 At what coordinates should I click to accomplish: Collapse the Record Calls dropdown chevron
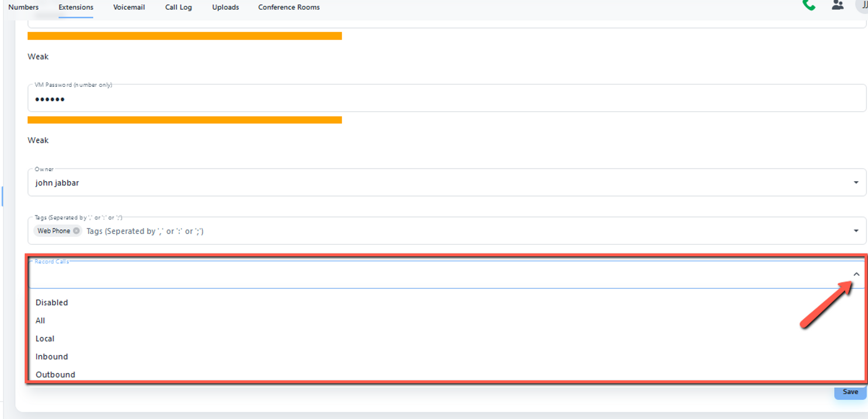[x=856, y=274]
